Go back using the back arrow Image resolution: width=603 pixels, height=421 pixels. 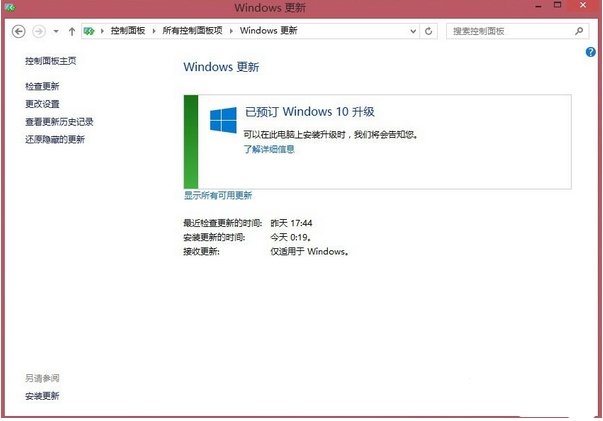[x=18, y=31]
